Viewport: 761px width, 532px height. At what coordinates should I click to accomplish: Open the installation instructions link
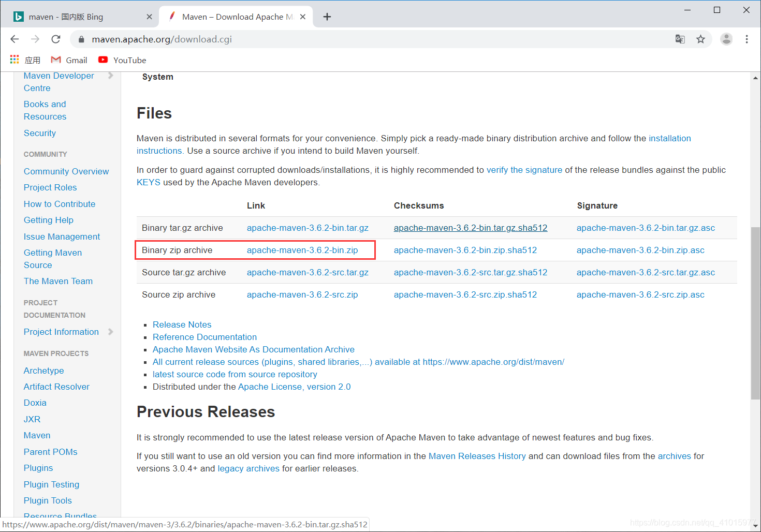[670, 138]
